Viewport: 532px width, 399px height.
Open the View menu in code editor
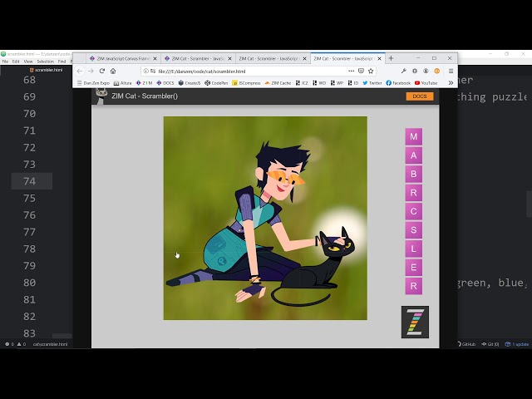tap(28, 62)
